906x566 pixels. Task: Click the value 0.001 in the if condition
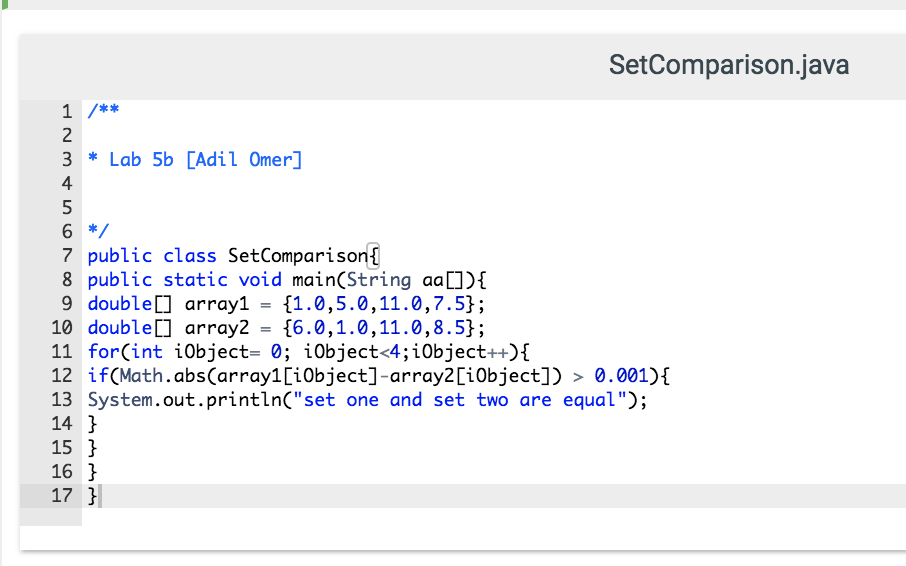622,375
